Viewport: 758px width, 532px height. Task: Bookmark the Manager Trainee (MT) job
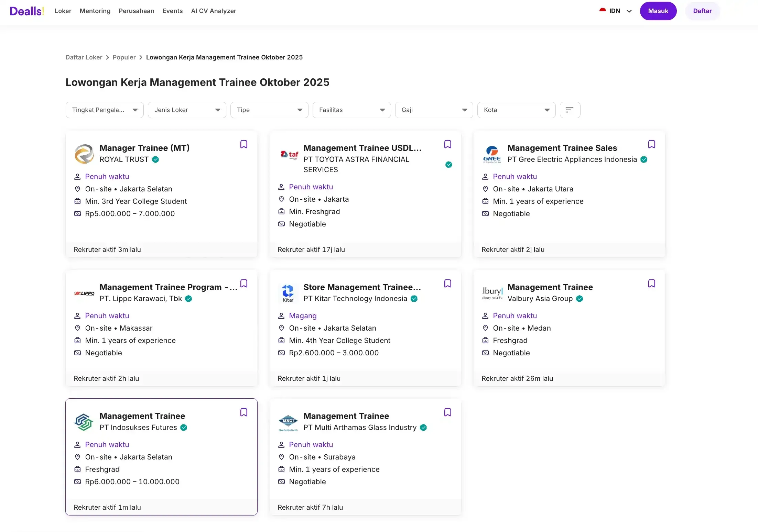(x=243, y=144)
